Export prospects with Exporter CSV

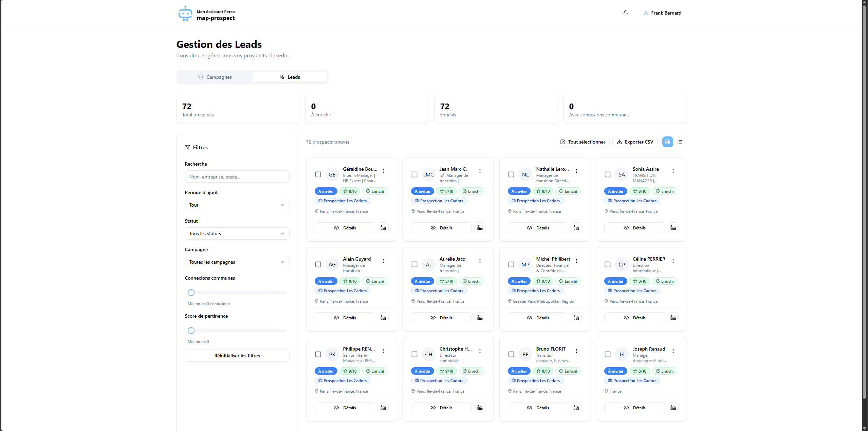pos(635,142)
